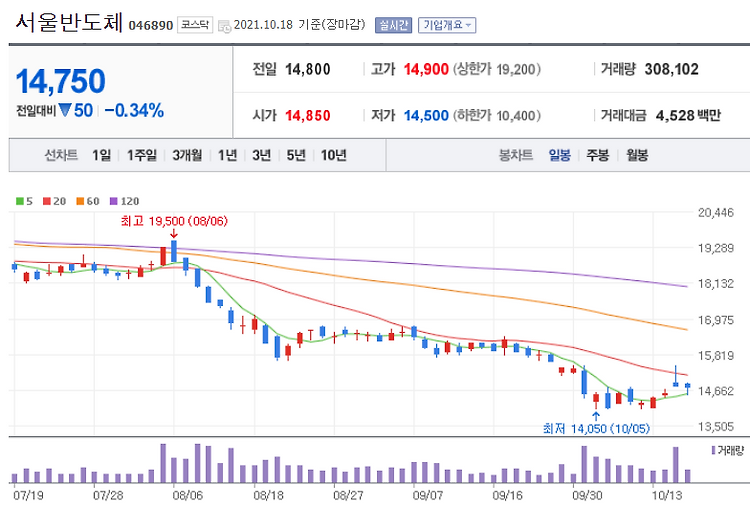This screenshot has height=506, width=750.
Task: Click the 최고 19,500 (08/06) annotation
Action: [x=174, y=221]
